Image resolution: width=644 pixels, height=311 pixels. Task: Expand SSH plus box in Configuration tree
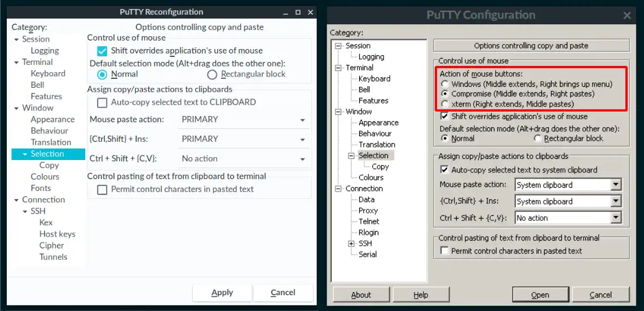(351, 244)
